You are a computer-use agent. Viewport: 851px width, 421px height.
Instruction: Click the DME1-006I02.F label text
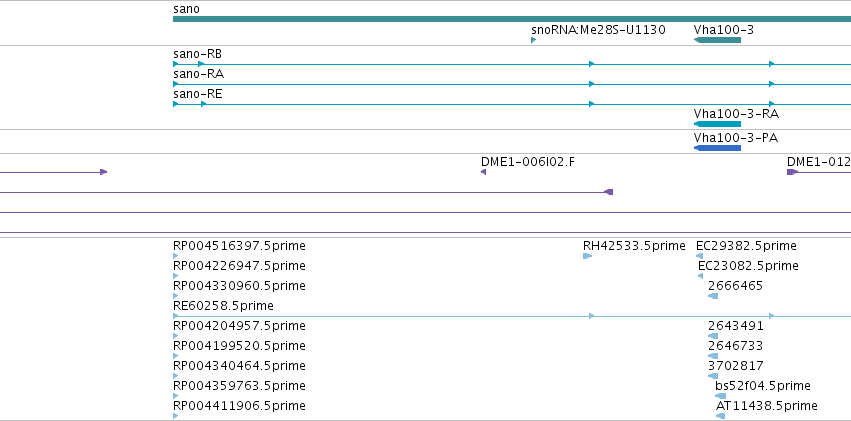tap(528, 162)
